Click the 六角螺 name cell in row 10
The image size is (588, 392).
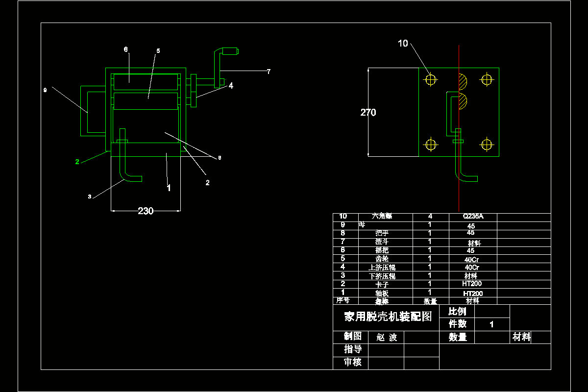point(382,216)
